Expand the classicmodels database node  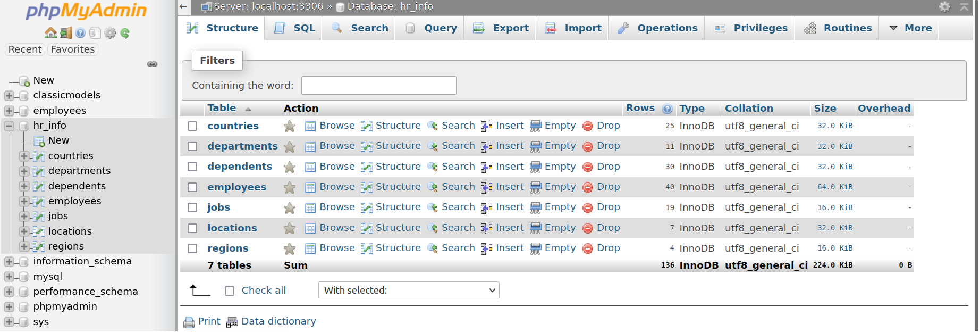[9, 96]
